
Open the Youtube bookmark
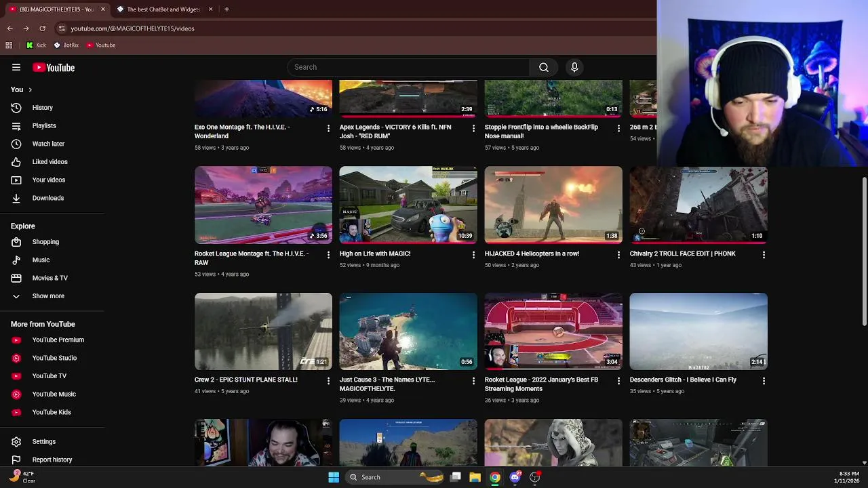point(100,45)
